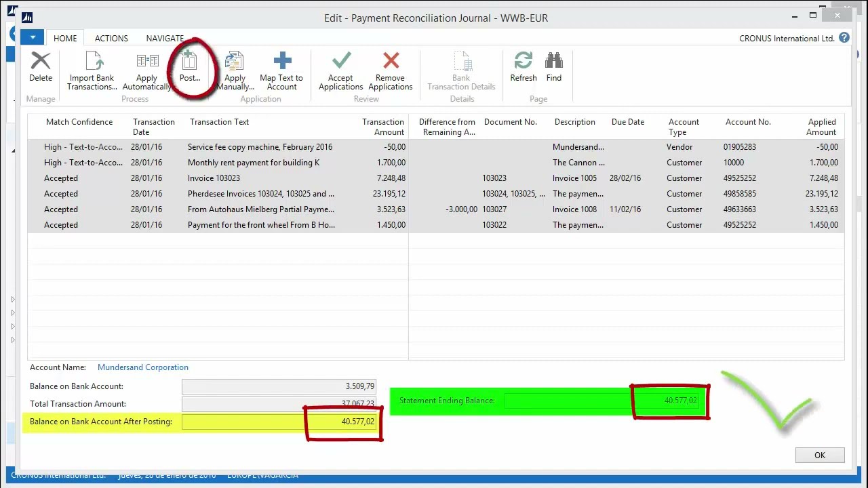Click the CRONUS International Ltd. company label
The height and width of the screenshot is (488, 868).
point(787,39)
